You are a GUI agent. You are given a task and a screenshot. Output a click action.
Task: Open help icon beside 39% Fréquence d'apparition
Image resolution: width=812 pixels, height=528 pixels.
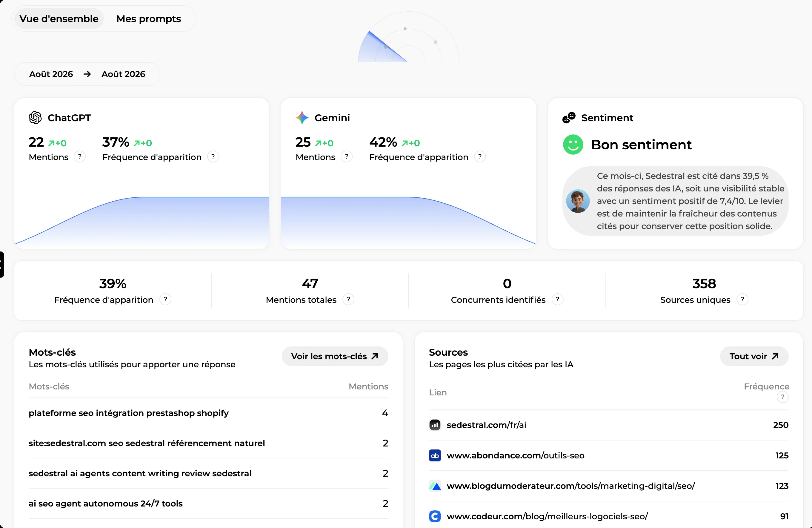pos(165,299)
